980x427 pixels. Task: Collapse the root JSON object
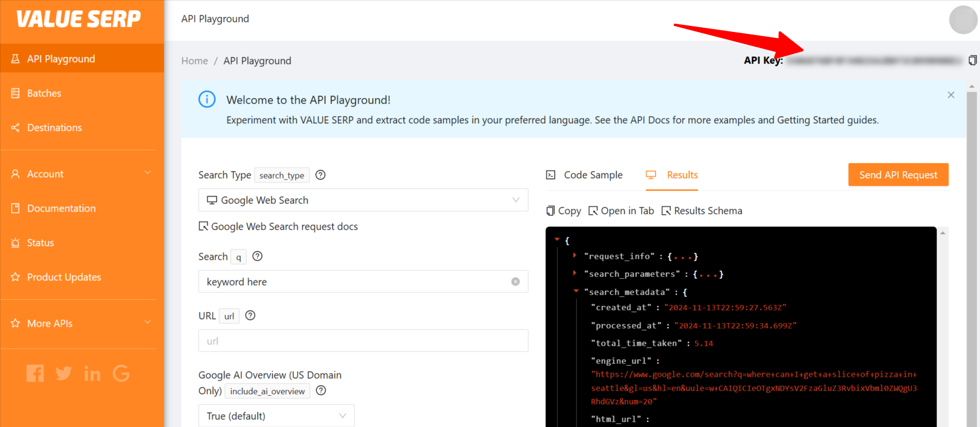click(x=557, y=239)
